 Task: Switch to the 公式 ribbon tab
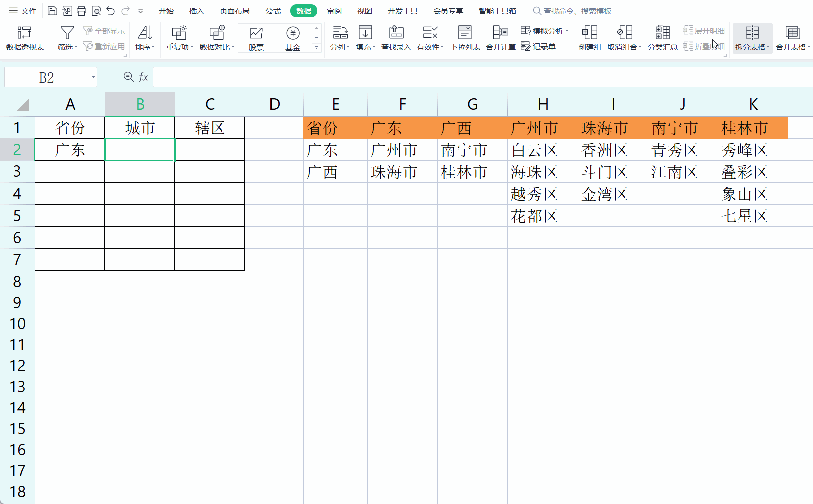273,11
